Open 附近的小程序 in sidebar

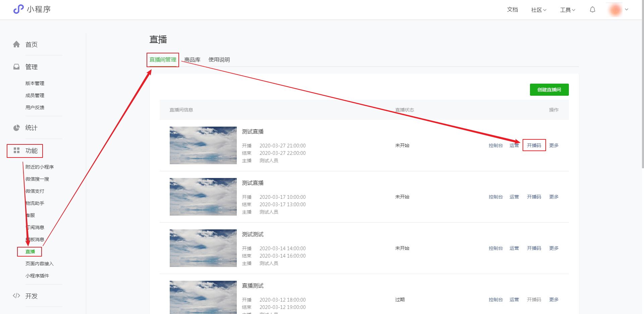(x=40, y=167)
